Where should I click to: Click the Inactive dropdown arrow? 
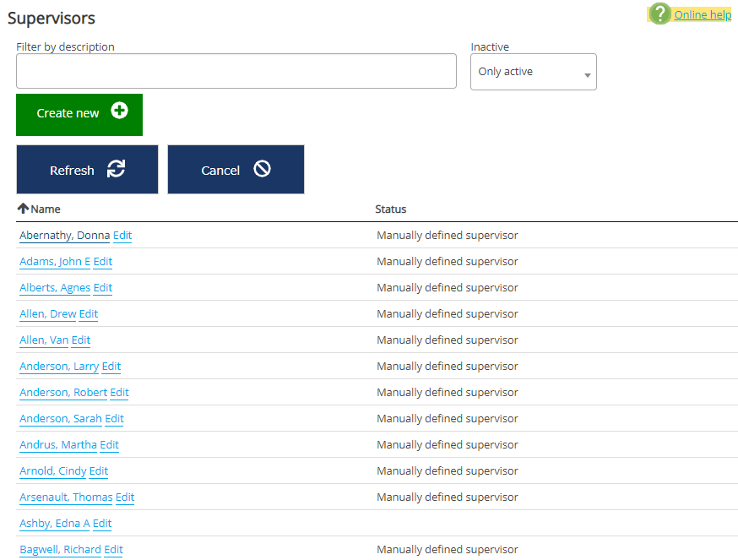[x=587, y=76]
